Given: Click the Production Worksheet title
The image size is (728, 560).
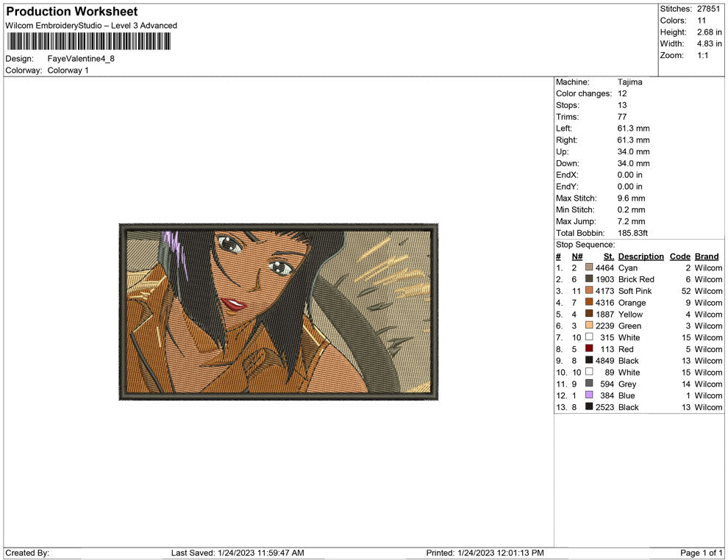Looking at the screenshot, I should [x=72, y=12].
